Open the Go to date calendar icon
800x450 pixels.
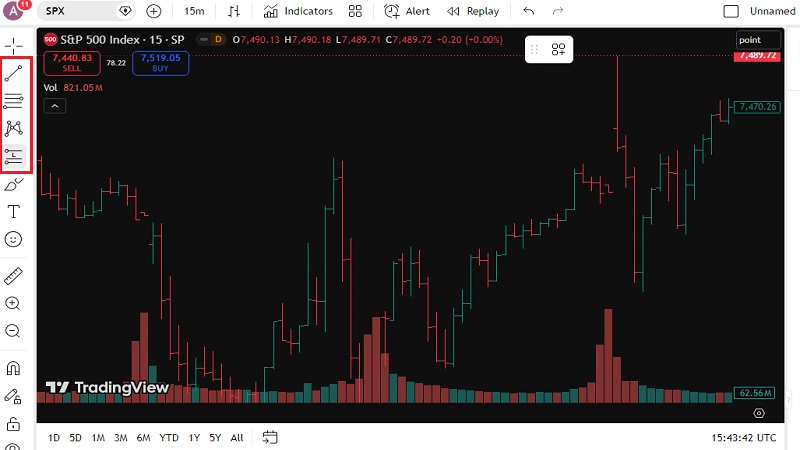click(270, 437)
